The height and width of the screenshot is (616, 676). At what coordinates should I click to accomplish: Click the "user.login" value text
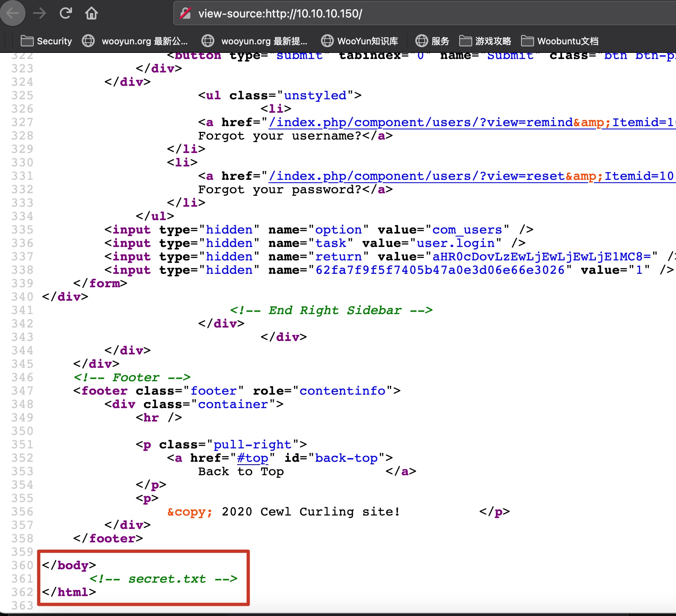456,243
